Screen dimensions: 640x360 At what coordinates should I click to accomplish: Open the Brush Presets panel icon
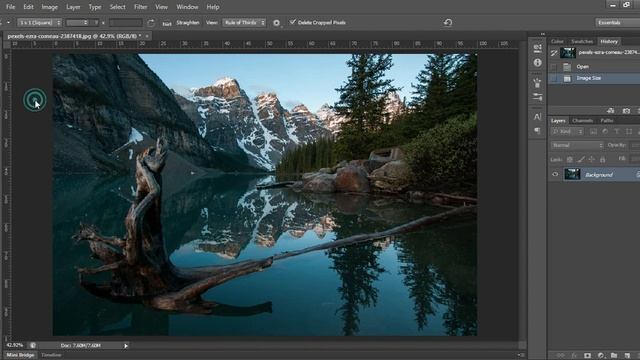pos(537,83)
